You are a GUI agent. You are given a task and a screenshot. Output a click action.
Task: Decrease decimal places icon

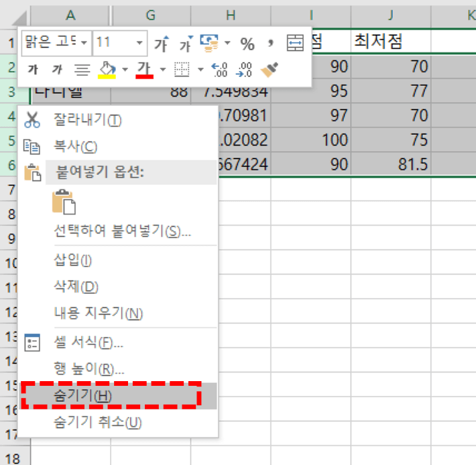[x=245, y=70]
